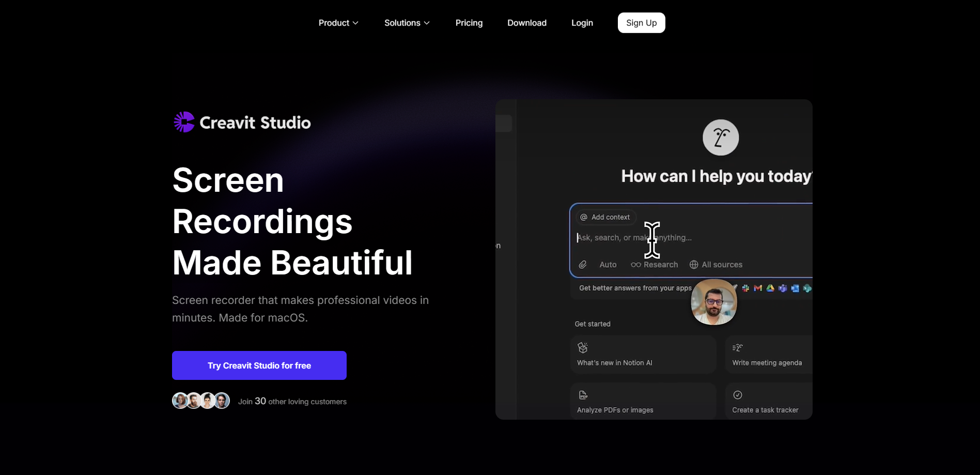Click the paperclip attachment icon

[582, 264]
